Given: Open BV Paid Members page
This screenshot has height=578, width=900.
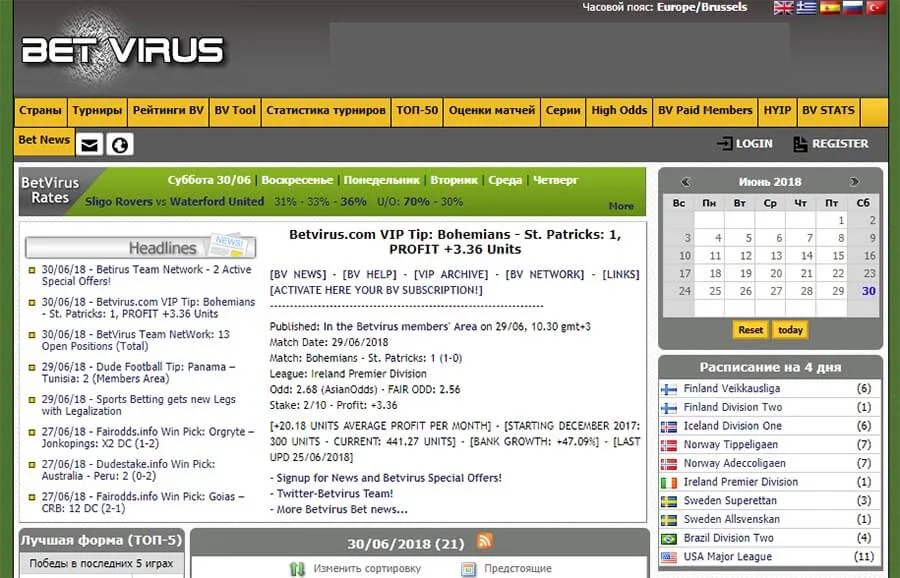Looking at the screenshot, I should 705,111.
